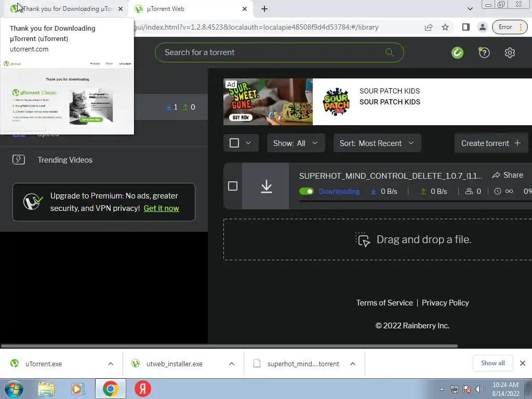
Task: Open Trending Videos in the sidebar
Action: point(65,160)
